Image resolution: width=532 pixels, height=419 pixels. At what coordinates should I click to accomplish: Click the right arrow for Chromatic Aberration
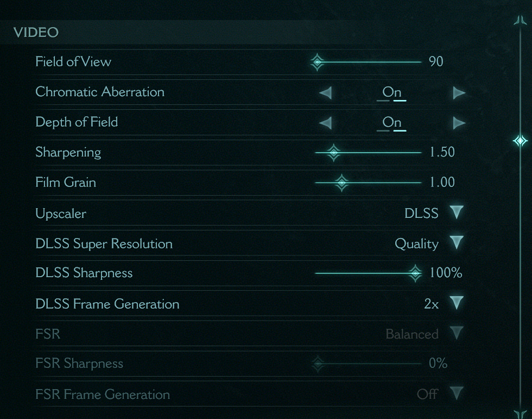(459, 93)
